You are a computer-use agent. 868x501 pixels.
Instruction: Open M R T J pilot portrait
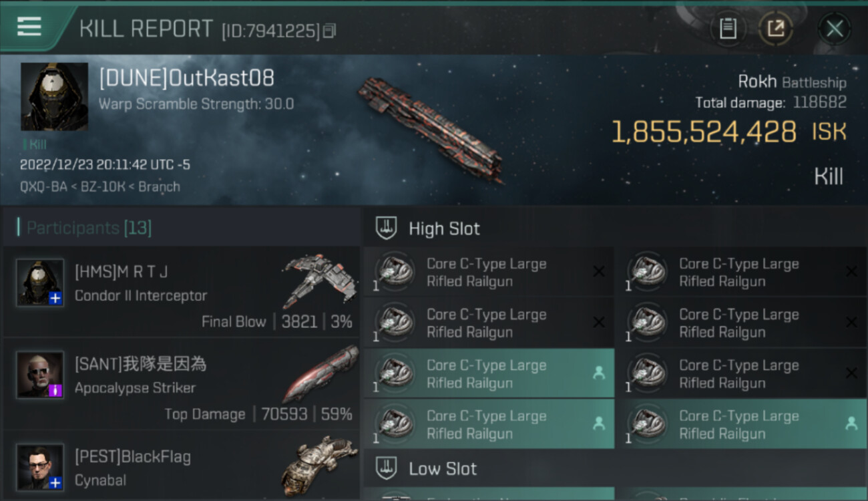point(40,283)
